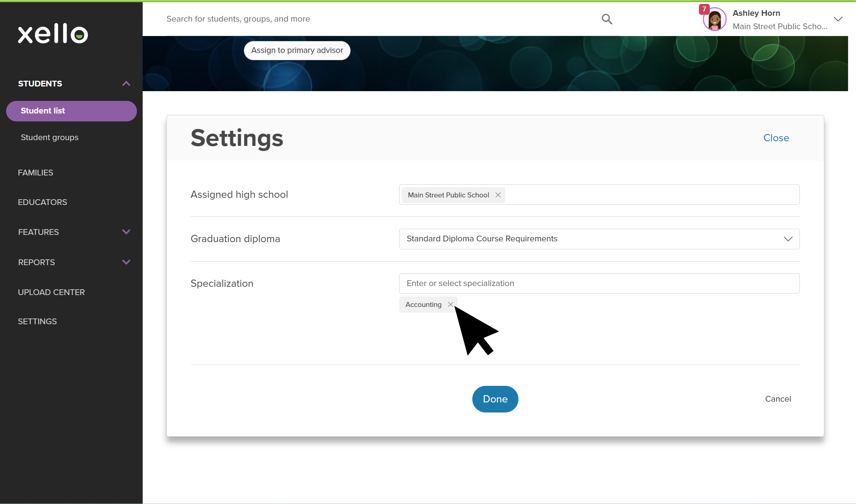The height and width of the screenshot is (504, 856).
Task: Click the Xello logo
Action: [x=53, y=34]
